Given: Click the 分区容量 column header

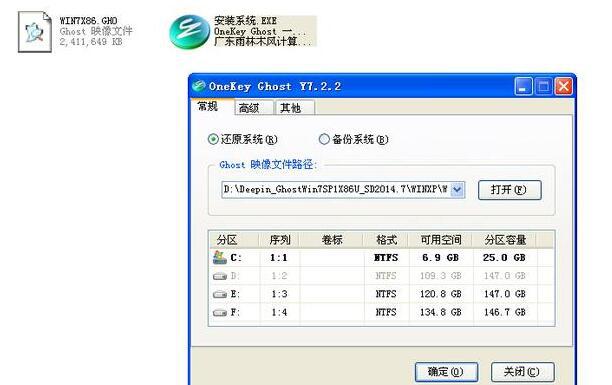Looking at the screenshot, I should 505,240.
